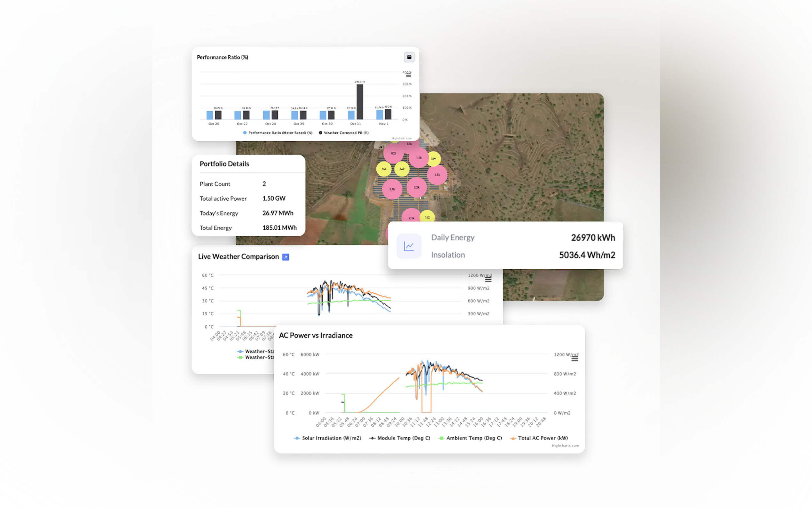Image resolution: width=812 pixels, height=508 pixels.
Task: Open Live Weather Comparison chart hamburger menu
Action: [488, 280]
